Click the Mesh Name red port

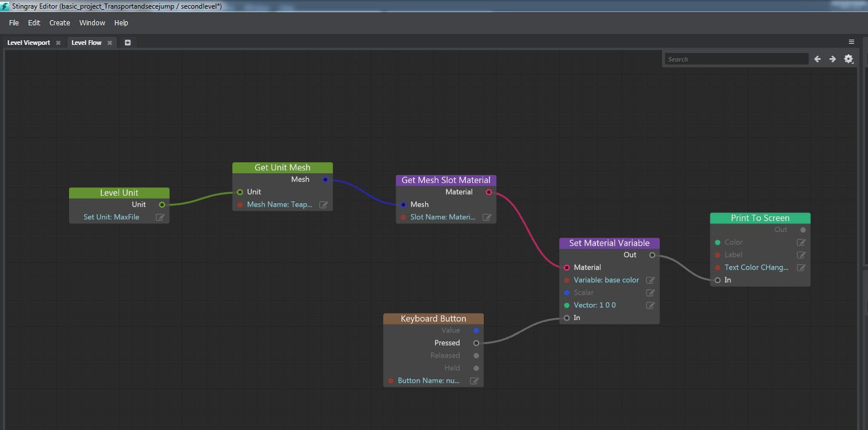(x=240, y=204)
